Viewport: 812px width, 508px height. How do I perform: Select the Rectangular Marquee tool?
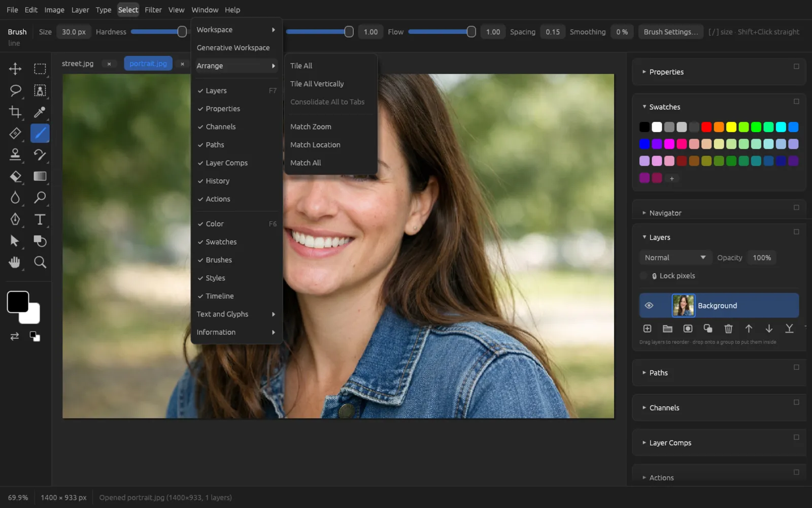[40, 69]
